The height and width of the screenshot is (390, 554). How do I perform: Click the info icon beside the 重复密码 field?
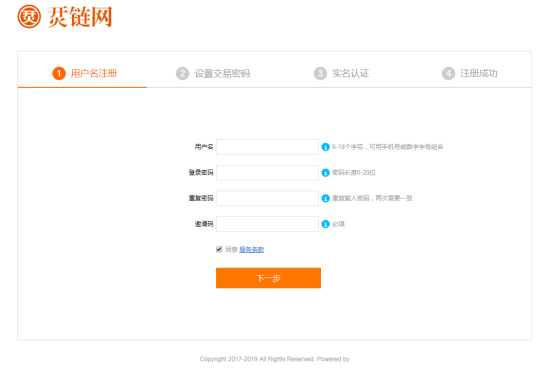[325, 199]
